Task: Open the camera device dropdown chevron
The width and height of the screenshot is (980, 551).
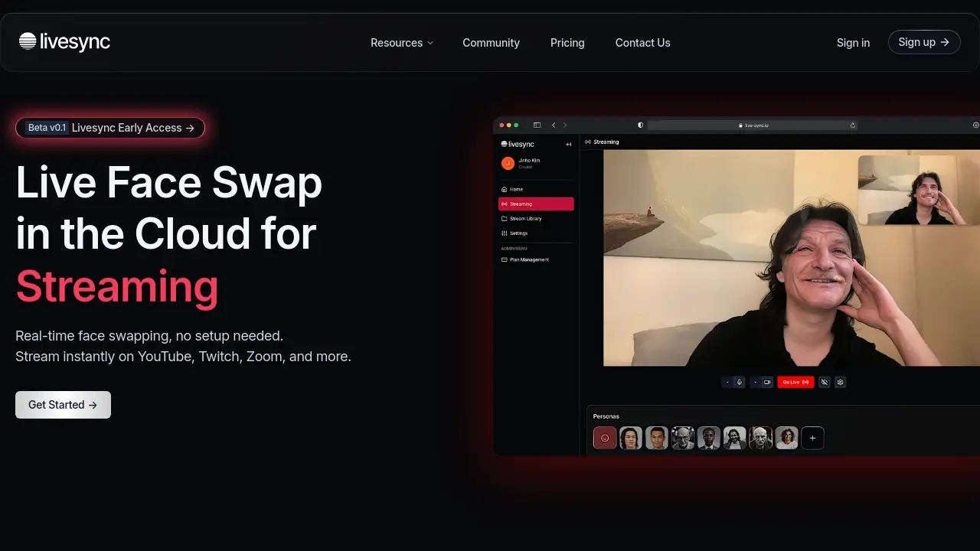Action: (x=755, y=382)
